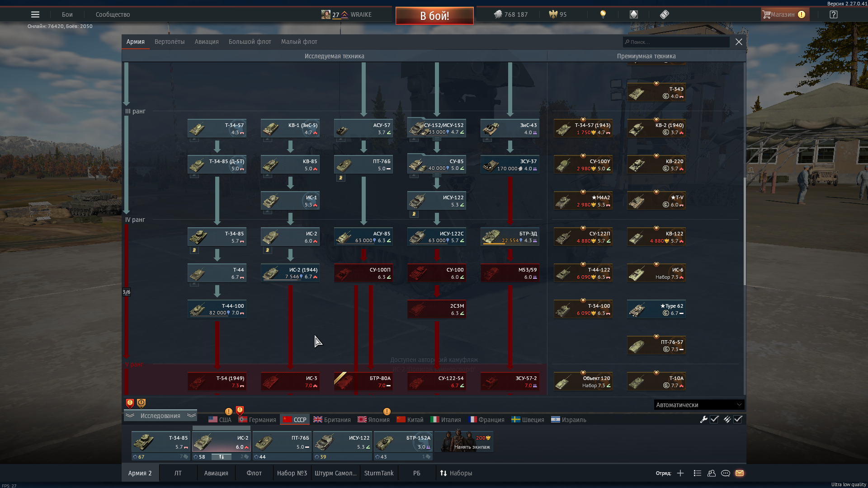
Task: Select the США nation tab
Action: (220, 420)
